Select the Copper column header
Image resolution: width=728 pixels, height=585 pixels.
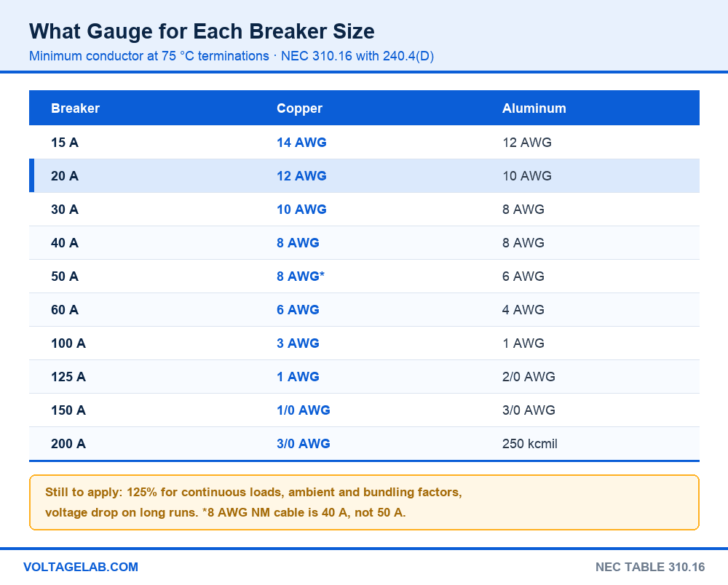point(299,108)
